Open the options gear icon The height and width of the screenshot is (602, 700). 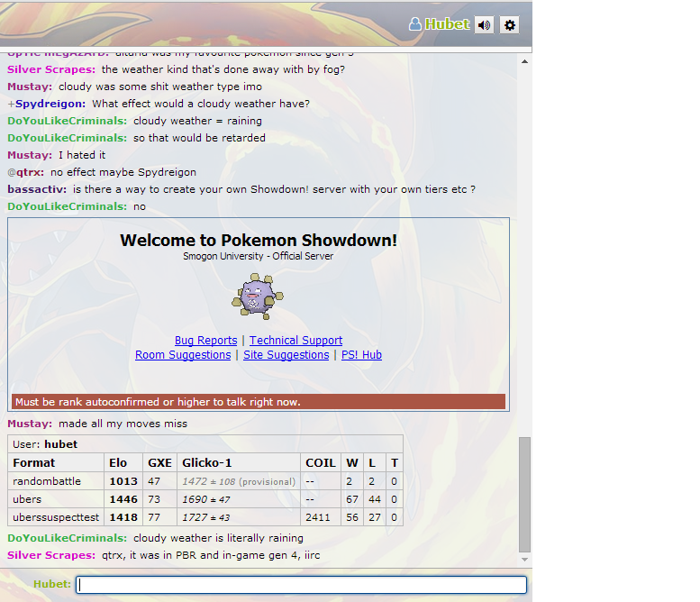(x=509, y=25)
